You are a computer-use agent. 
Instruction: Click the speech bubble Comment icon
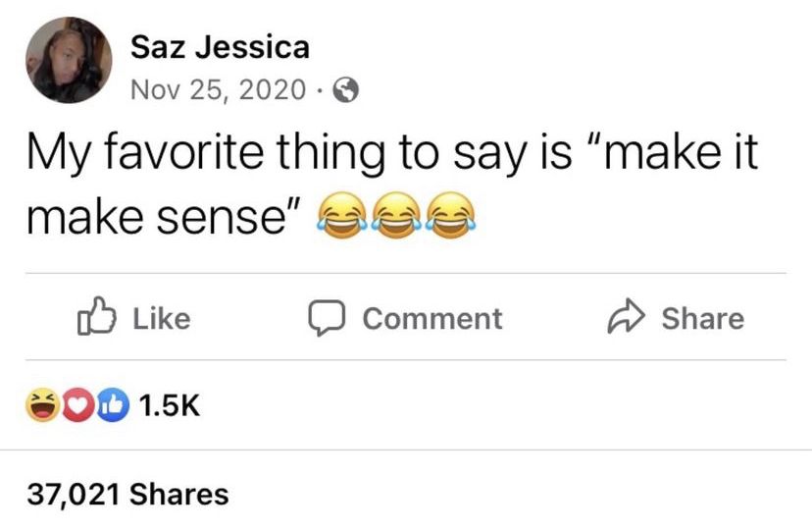(322, 318)
